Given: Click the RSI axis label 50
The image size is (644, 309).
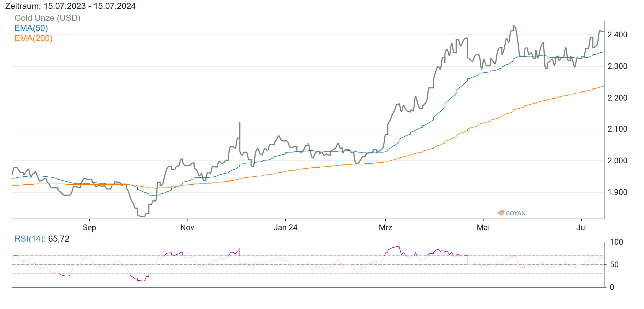Looking at the screenshot, I should pyautogui.click(x=614, y=264).
